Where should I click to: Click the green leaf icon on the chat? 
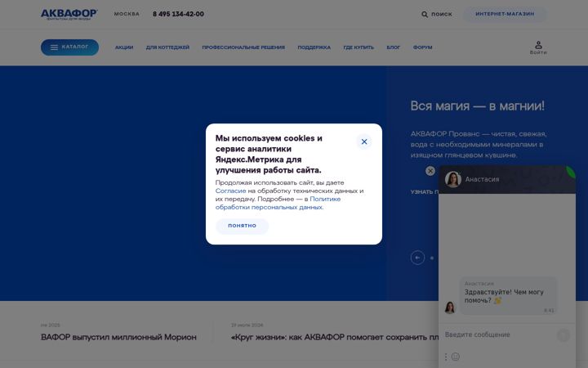pos(571,171)
